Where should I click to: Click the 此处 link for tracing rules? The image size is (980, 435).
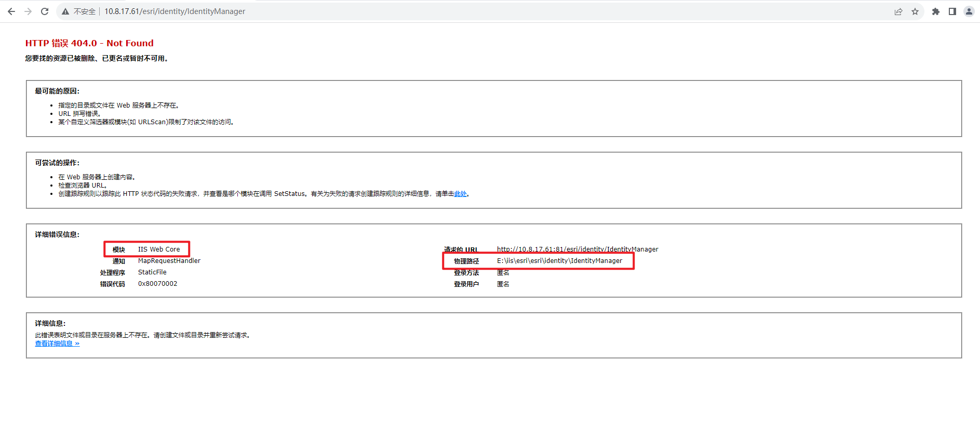click(460, 194)
